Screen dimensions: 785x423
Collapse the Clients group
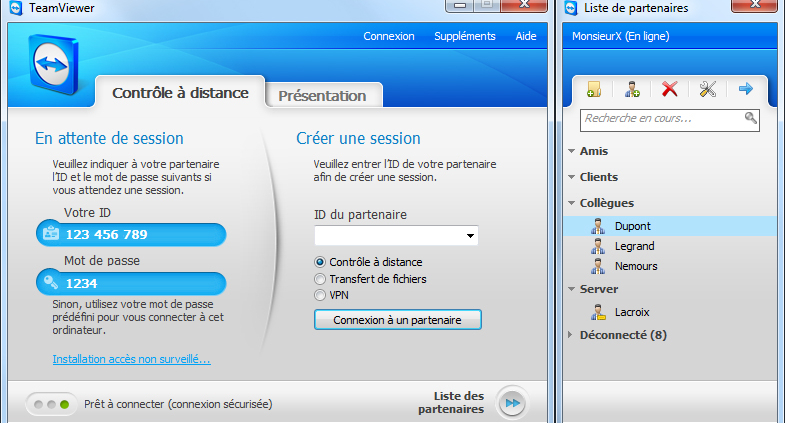tap(572, 177)
